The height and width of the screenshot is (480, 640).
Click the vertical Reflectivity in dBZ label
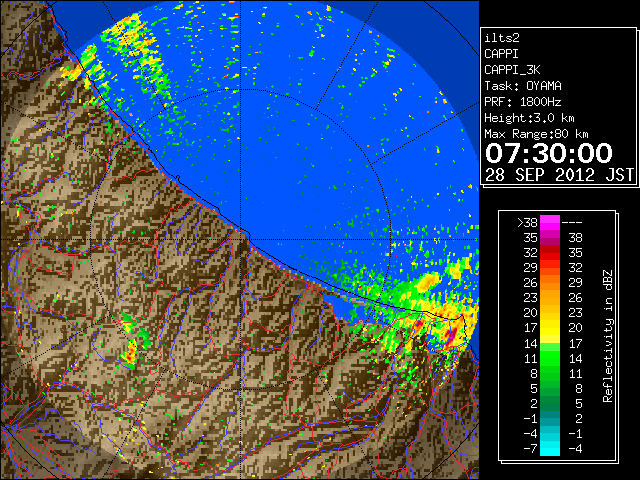click(607, 336)
